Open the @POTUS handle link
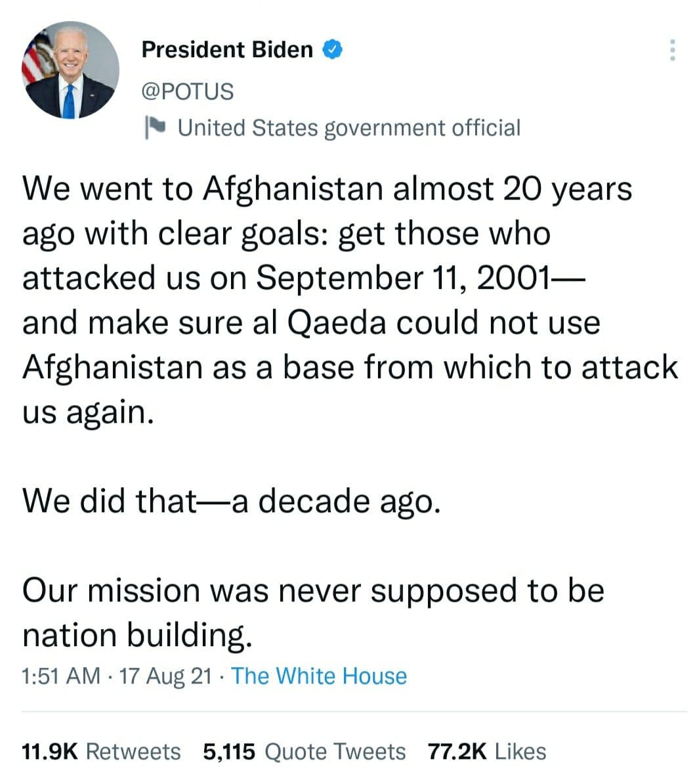Viewport: 697px width, 784px height. tap(187, 91)
